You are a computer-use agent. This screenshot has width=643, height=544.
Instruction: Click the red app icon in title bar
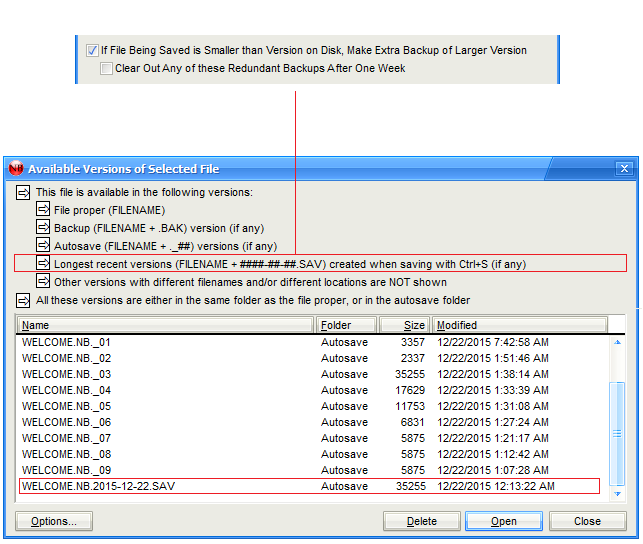(x=16, y=169)
